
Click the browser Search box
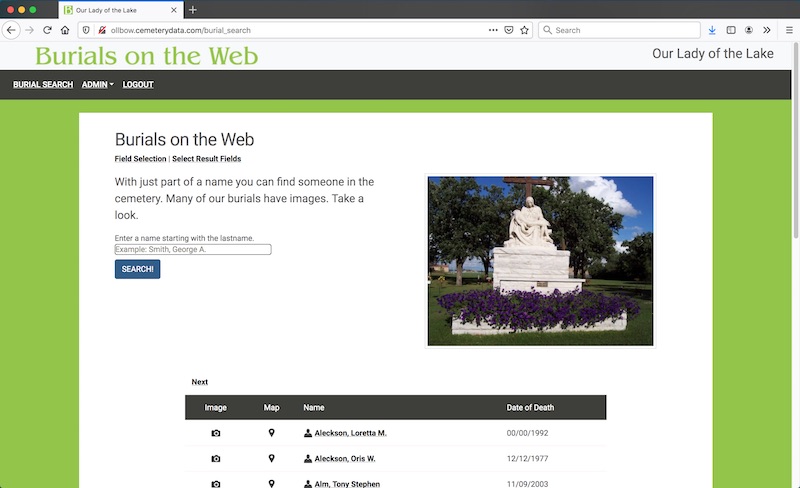tap(619, 30)
